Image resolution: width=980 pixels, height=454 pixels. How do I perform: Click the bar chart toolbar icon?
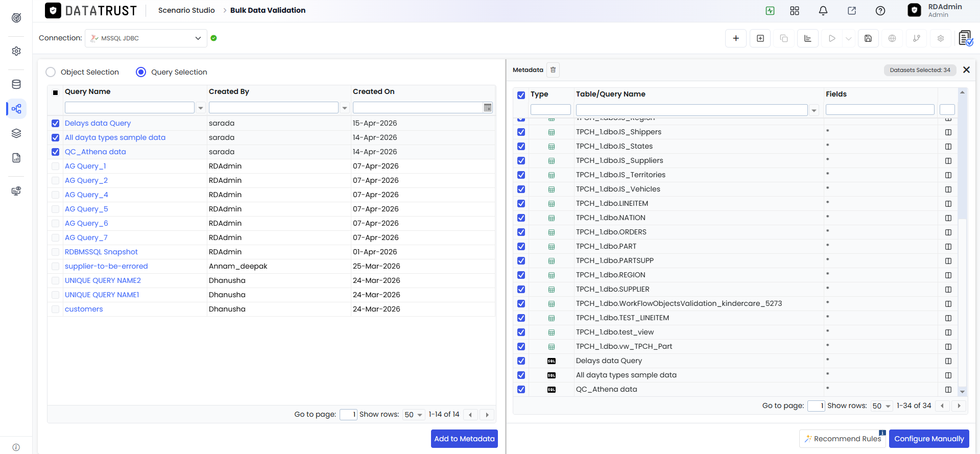tap(808, 38)
